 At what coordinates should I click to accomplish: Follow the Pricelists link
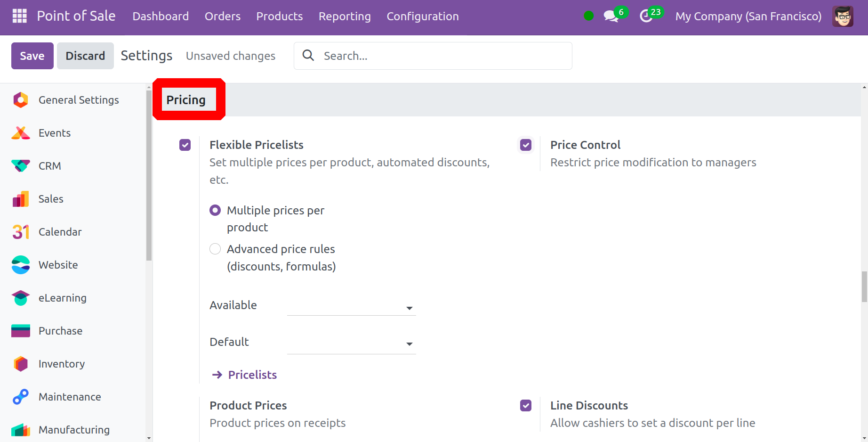[x=252, y=375]
